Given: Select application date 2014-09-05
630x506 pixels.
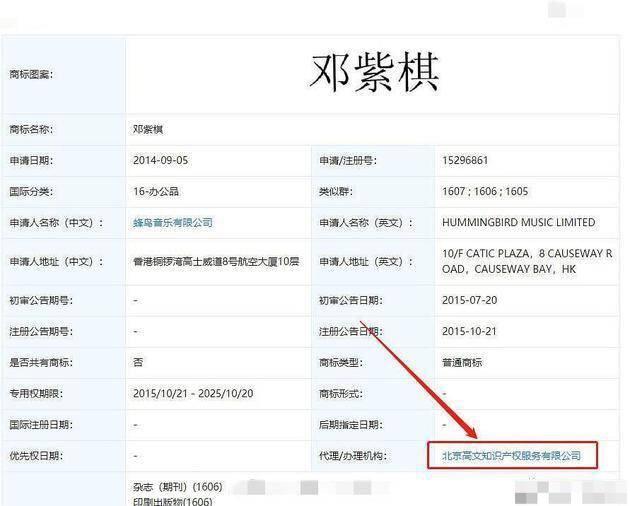Looking at the screenshot, I should pyautogui.click(x=160, y=160).
